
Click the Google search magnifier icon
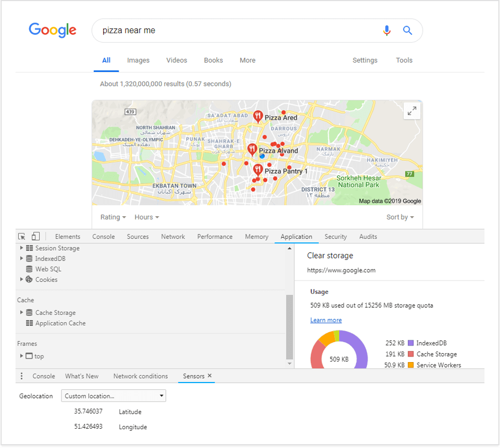(x=407, y=30)
